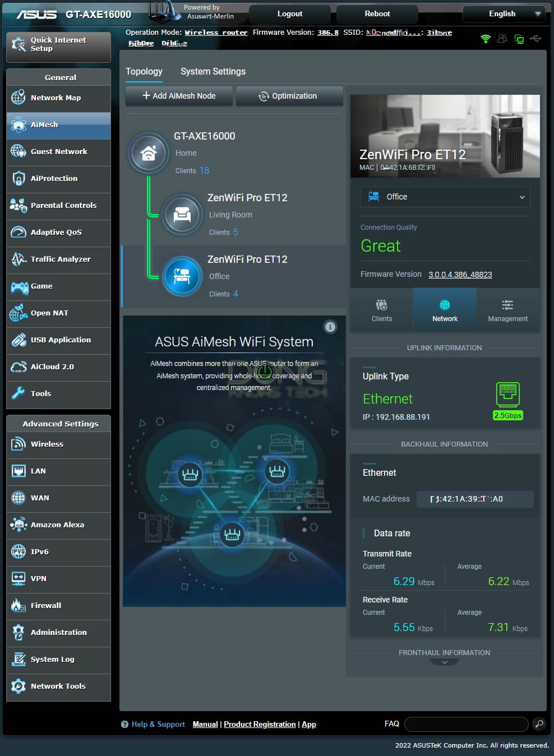Open Guest Network globe icon
Viewport: 554px width, 756px height.
click(x=19, y=151)
